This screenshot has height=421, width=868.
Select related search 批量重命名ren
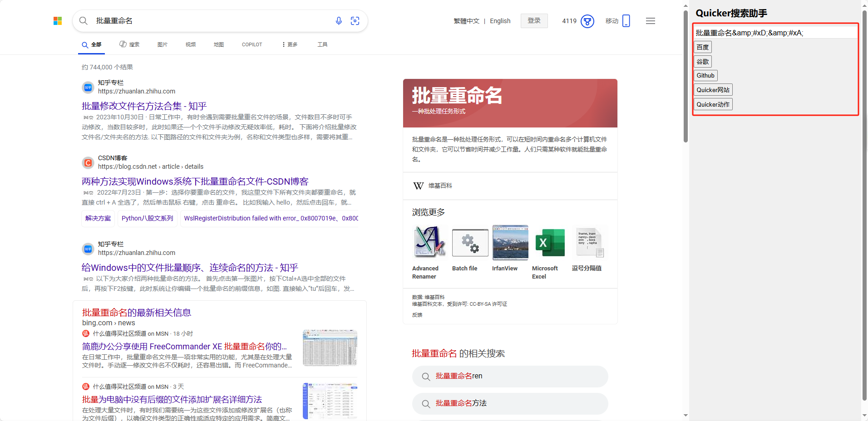pyautogui.click(x=510, y=377)
